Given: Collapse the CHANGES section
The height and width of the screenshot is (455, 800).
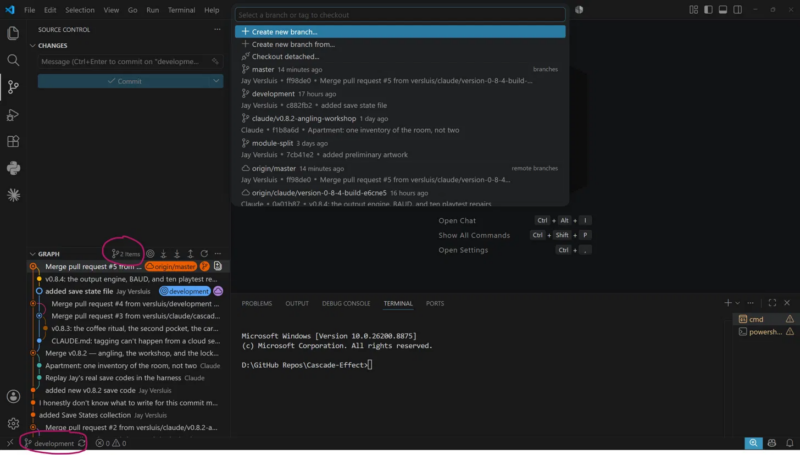Looking at the screenshot, I should click(x=33, y=45).
